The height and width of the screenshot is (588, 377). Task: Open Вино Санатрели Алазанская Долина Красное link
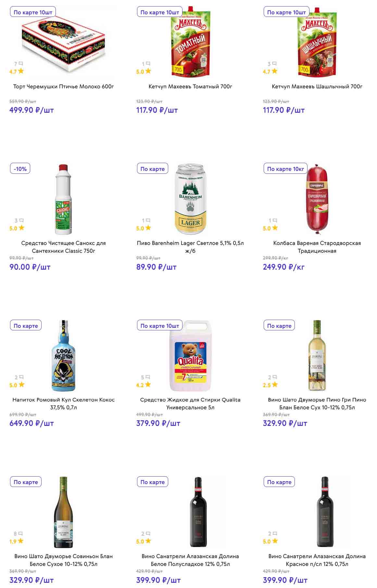click(x=317, y=560)
